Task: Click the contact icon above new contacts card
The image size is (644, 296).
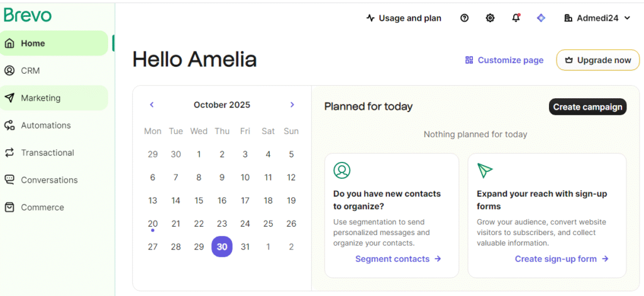Action: 341,170
